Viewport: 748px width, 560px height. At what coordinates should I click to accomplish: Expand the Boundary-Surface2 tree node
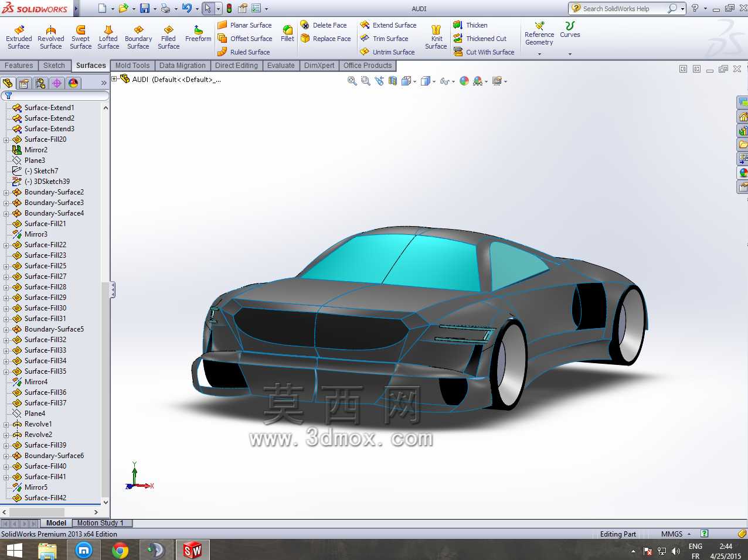click(x=6, y=192)
